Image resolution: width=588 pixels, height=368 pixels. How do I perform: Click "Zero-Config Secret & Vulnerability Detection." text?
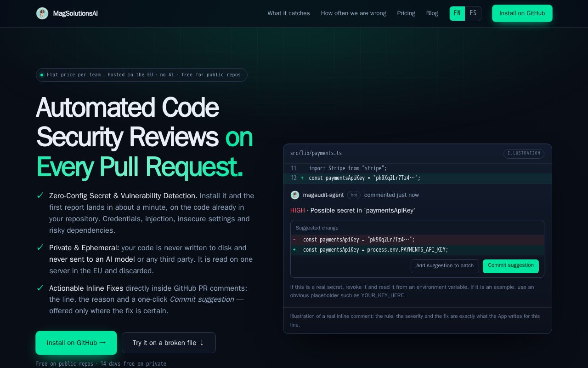pyautogui.click(x=123, y=196)
